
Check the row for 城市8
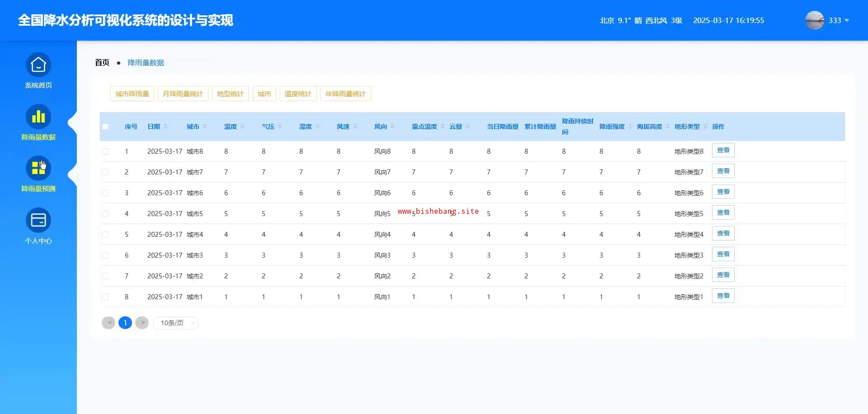105,151
